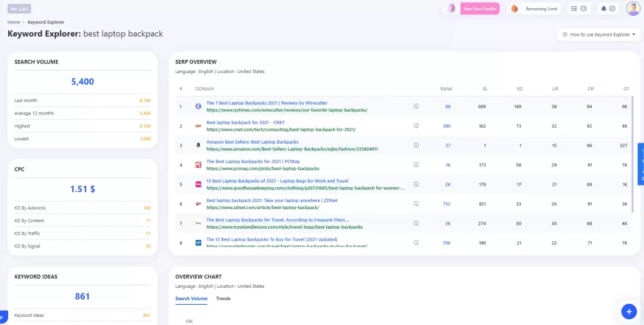Click info icon for Travel and Leisure result
Viewport: 644px width, 325px height.
[x=416, y=223]
